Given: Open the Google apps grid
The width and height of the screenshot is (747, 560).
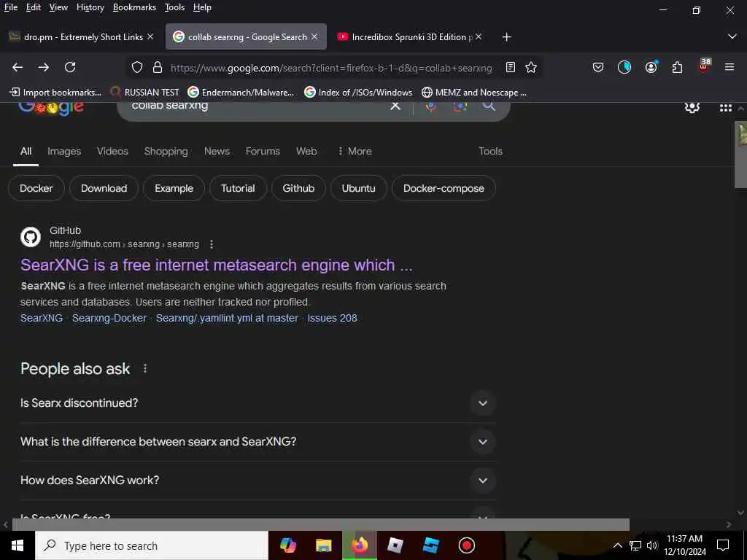Looking at the screenshot, I should 726,108.
